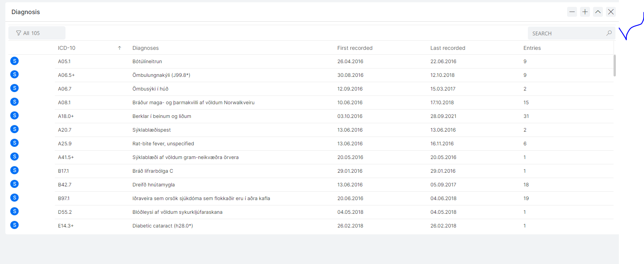
Task: Select the Bótúlíneitrun diagnosis row
Action: click(147, 62)
